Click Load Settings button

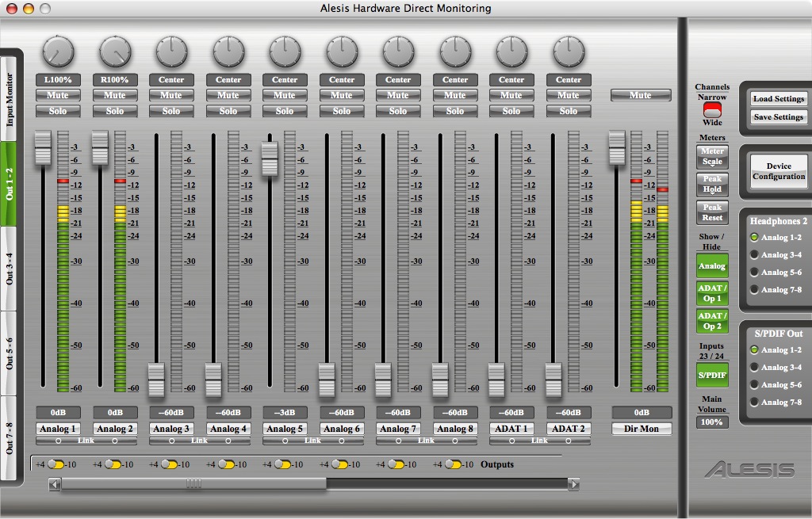click(779, 98)
